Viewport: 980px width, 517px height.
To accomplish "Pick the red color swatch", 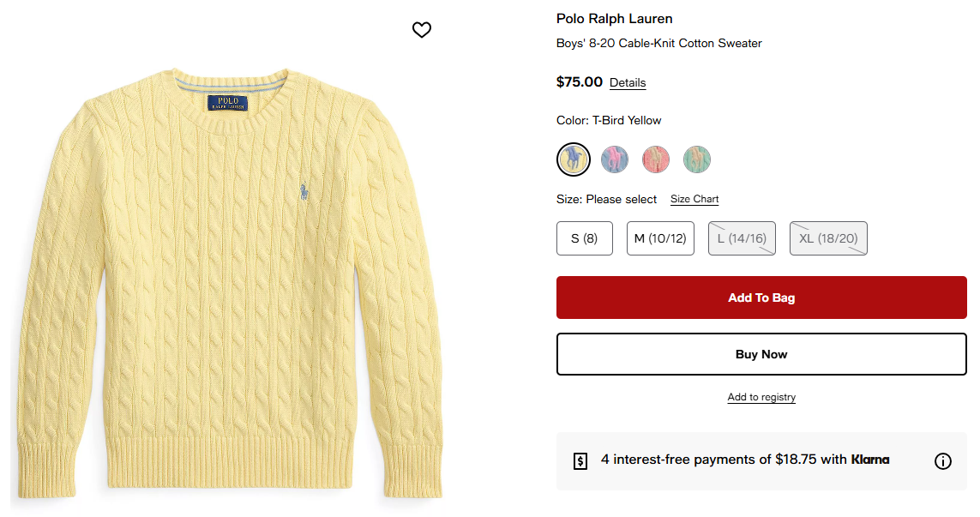I will click(x=656, y=159).
